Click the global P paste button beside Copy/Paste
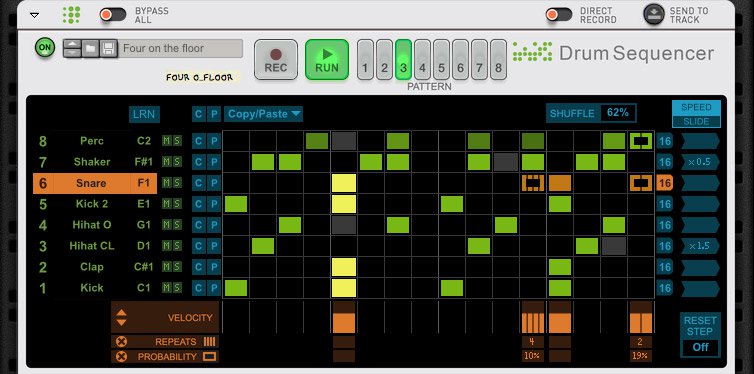Screen dimensions: 754x374 coord(214,114)
